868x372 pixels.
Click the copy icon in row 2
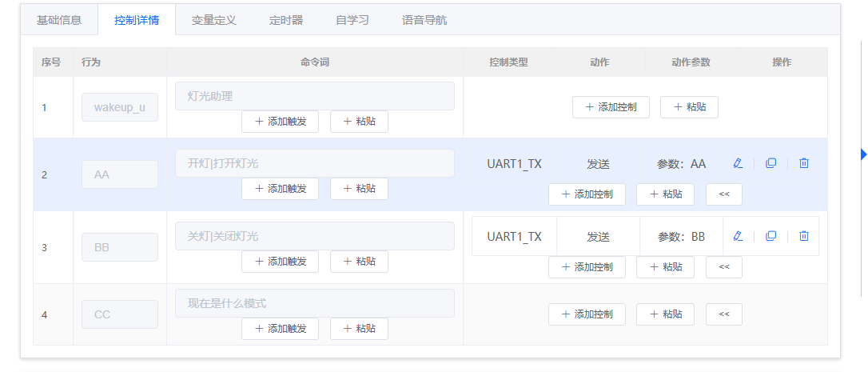(x=770, y=163)
